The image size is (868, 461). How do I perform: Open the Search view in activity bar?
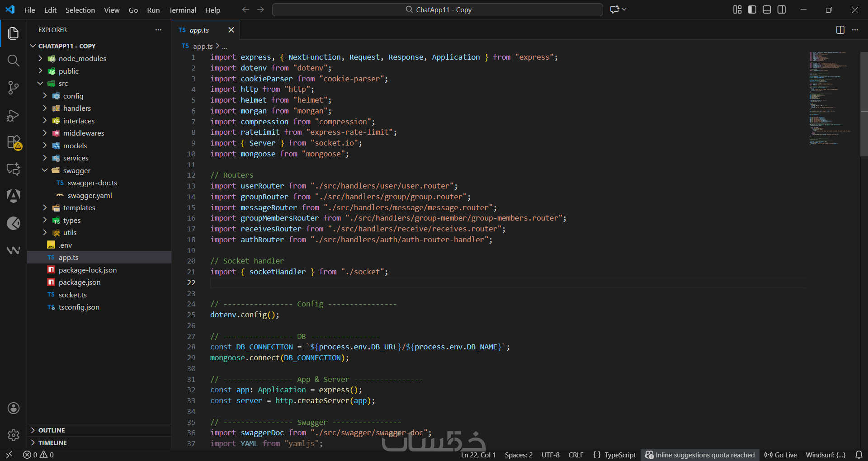(x=14, y=60)
